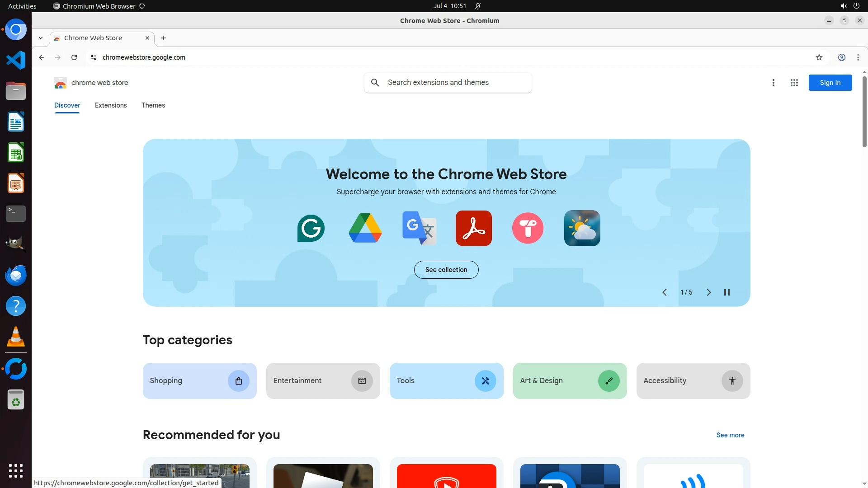Click the site information icon in address bar
Screen dimensions: 868x488
[x=94, y=57]
